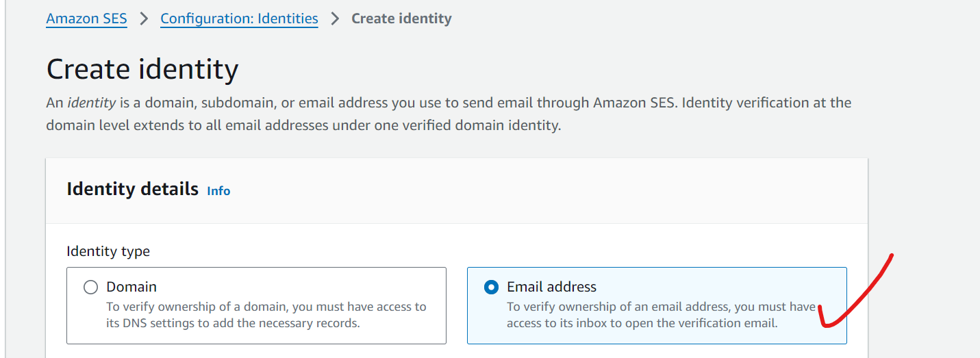Click the Create identity breadcrumb item
980x358 pixels.
click(x=401, y=18)
